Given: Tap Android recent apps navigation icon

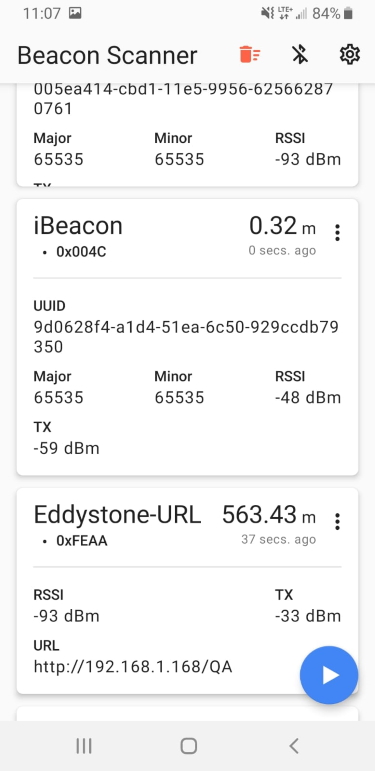Looking at the screenshot, I should [x=84, y=746].
